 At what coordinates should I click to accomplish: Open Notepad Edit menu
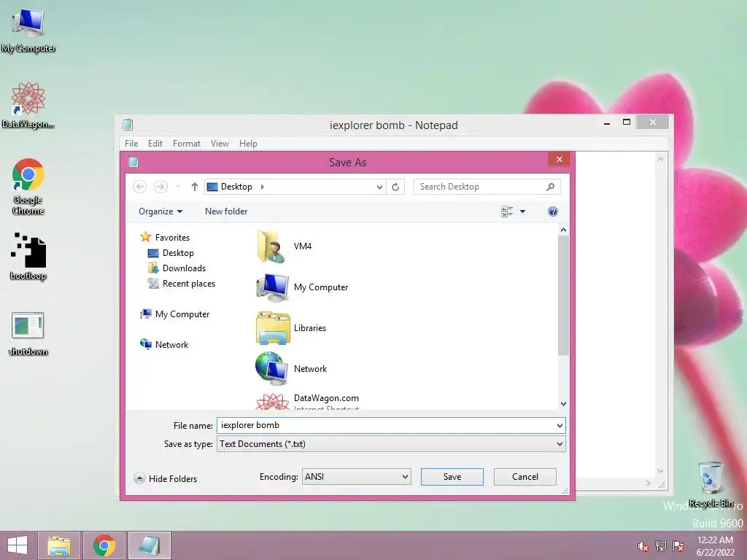(x=155, y=144)
